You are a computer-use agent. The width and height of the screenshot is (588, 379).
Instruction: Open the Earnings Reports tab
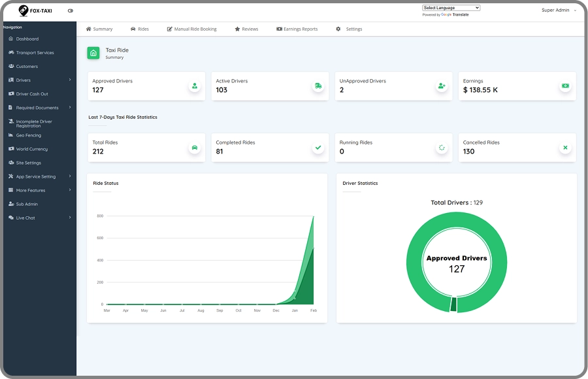[x=297, y=29]
